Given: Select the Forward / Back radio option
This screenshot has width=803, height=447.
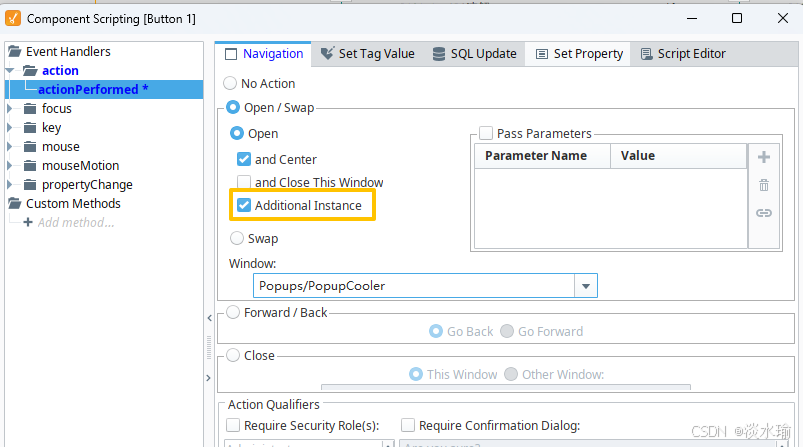Looking at the screenshot, I should (x=233, y=312).
